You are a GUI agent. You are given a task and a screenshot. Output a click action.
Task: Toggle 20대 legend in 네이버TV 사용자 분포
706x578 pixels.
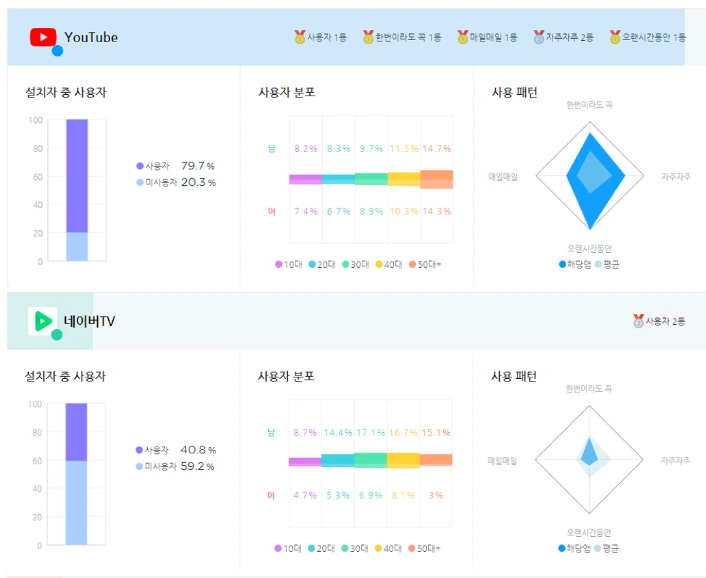click(321, 548)
